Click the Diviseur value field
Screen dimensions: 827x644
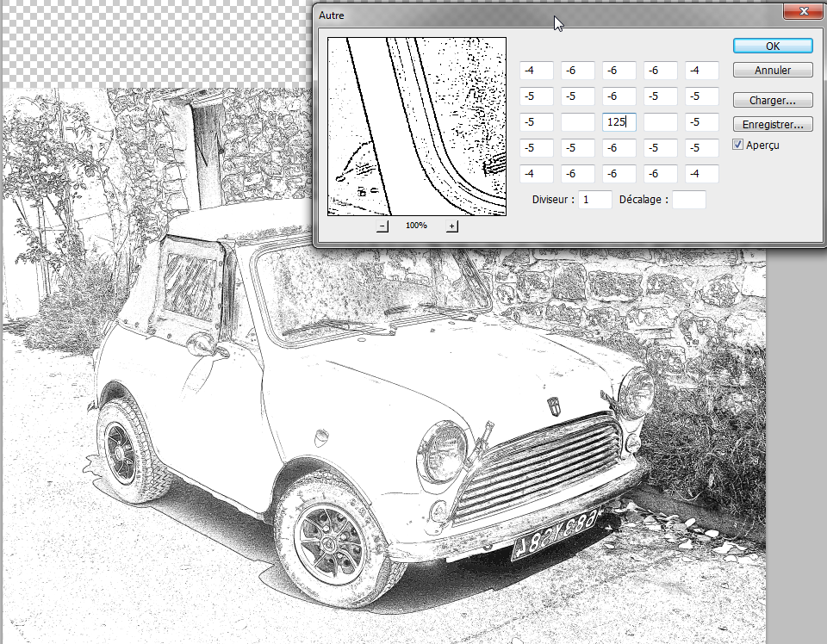point(594,200)
